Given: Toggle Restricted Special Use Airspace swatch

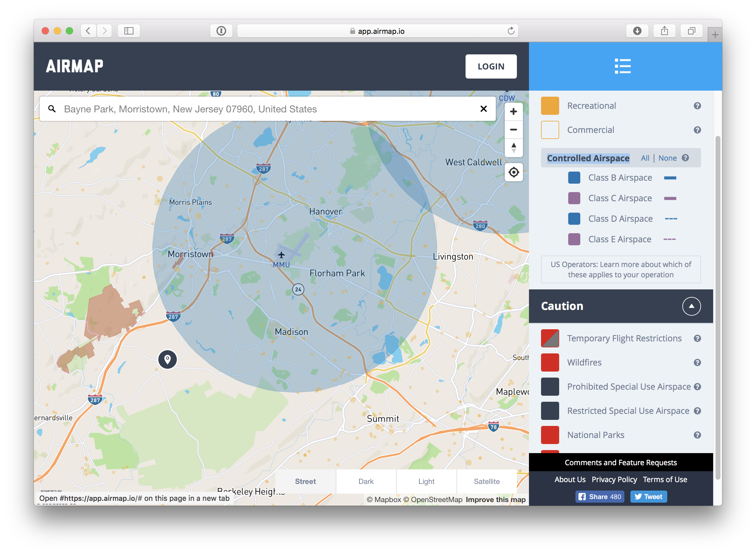Looking at the screenshot, I should pos(549,411).
